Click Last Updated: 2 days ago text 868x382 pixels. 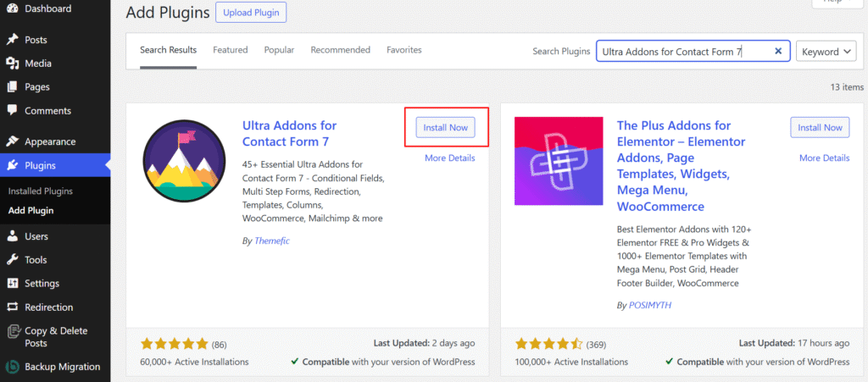pyautogui.click(x=425, y=343)
